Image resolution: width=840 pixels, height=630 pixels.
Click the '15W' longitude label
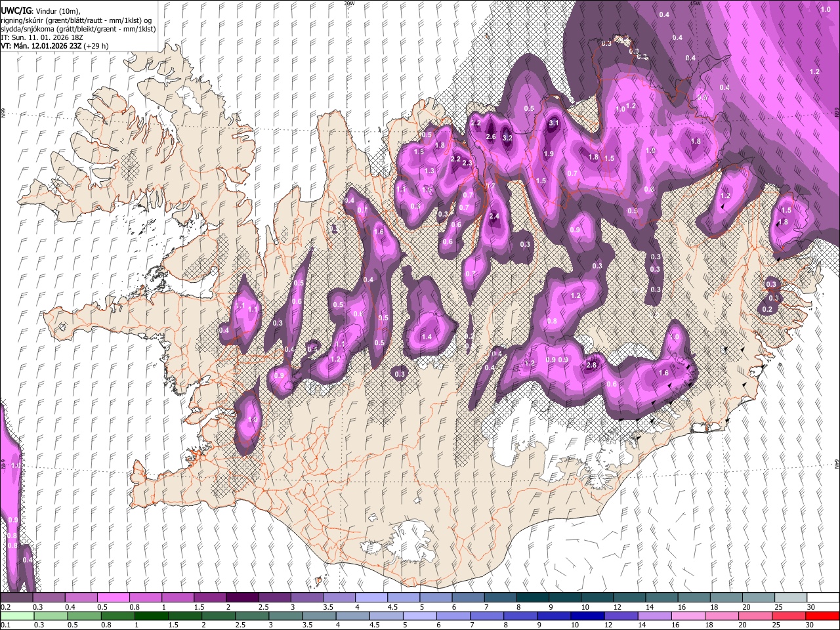pos(695,3)
